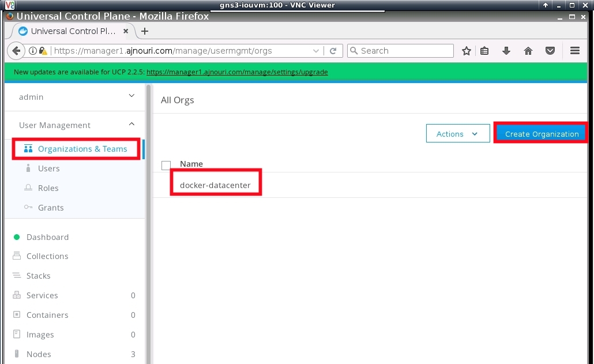Go to Firefox home page icon
594x364 pixels.
click(x=528, y=51)
